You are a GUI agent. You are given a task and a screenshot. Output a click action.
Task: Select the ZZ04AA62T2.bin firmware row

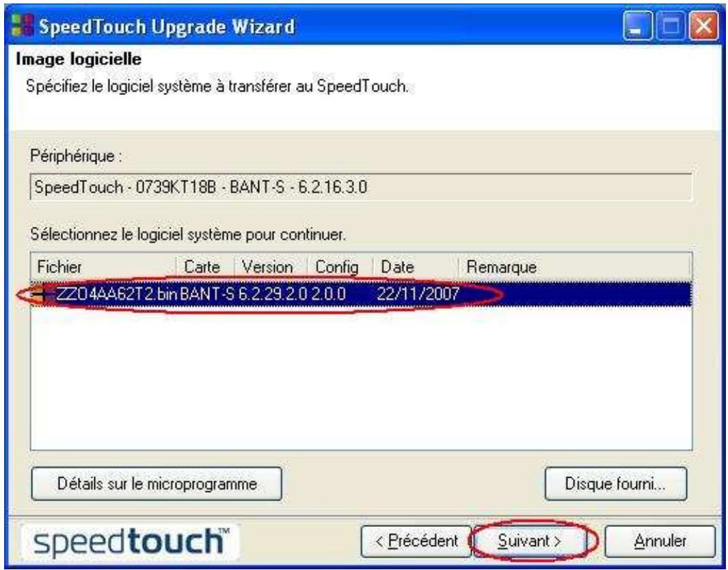[361, 294]
